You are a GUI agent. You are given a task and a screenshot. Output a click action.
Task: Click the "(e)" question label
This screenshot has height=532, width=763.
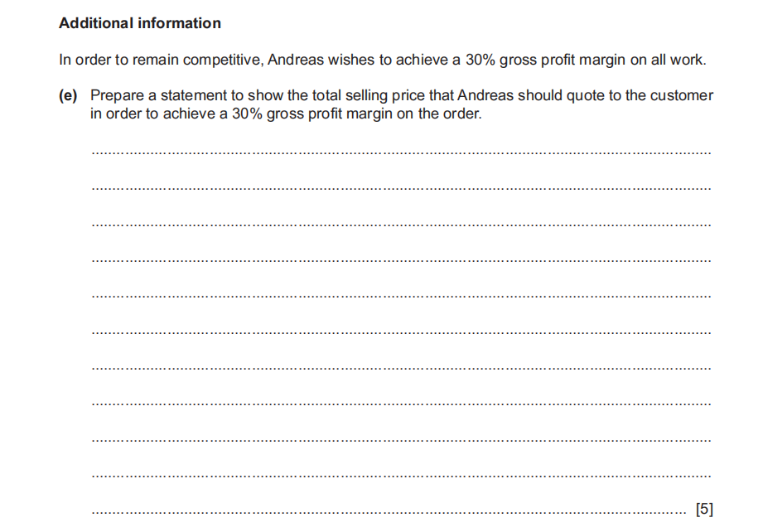coord(68,95)
